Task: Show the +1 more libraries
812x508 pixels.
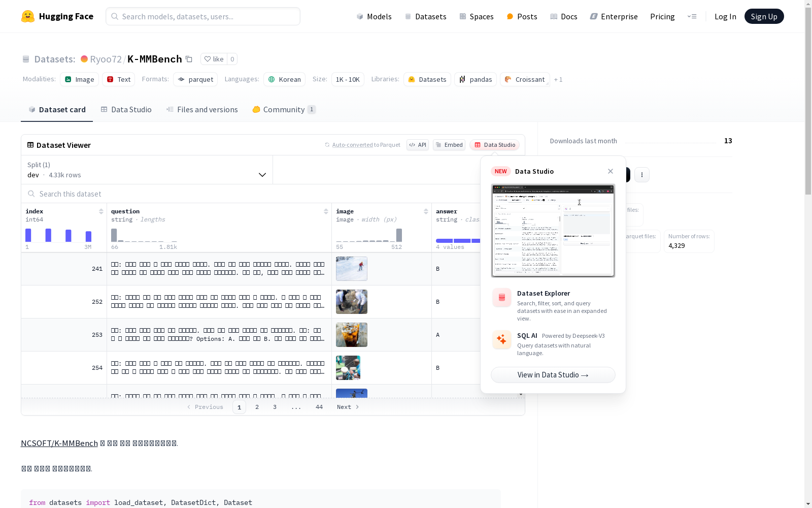Action: pos(558,79)
